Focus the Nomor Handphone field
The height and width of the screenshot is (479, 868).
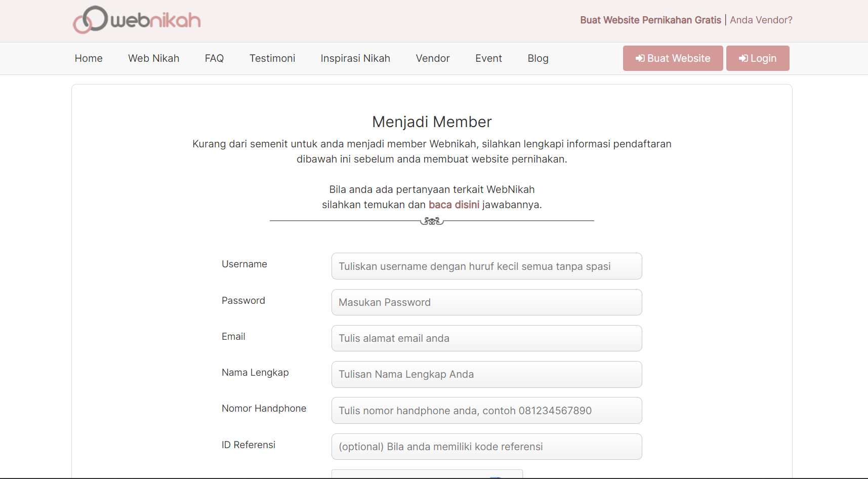tap(486, 411)
